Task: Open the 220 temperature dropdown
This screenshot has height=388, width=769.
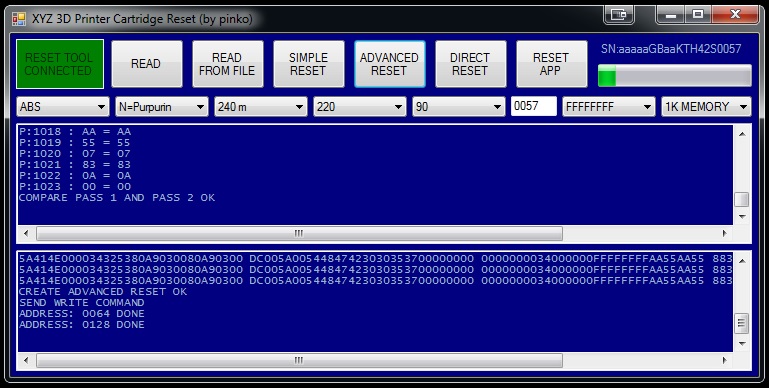Action: (359, 106)
